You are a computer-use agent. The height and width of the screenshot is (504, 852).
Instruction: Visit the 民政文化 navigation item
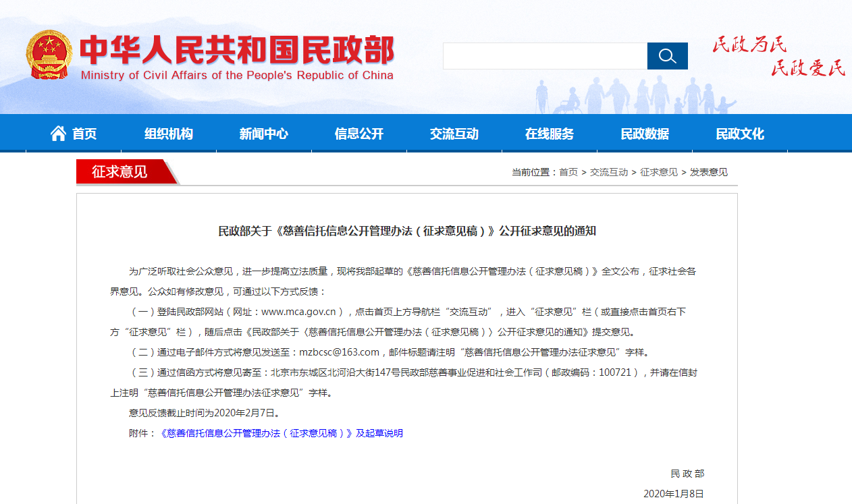740,134
